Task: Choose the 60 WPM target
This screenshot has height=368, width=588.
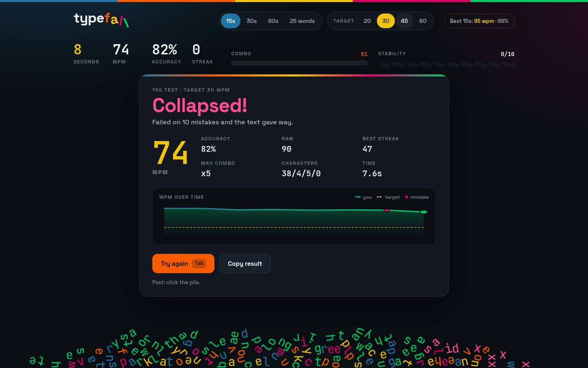Action: (423, 21)
